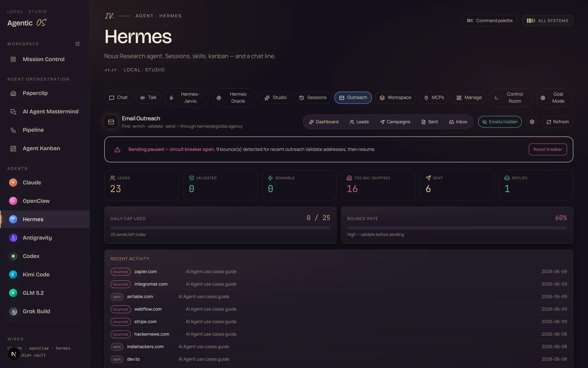This screenshot has width=588, height=368.
Task: Click the round N logo badge
Action: tap(14, 354)
